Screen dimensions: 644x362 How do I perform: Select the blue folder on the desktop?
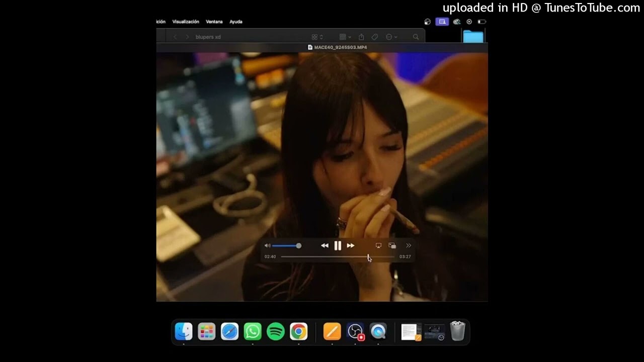[x=473, y=36]
